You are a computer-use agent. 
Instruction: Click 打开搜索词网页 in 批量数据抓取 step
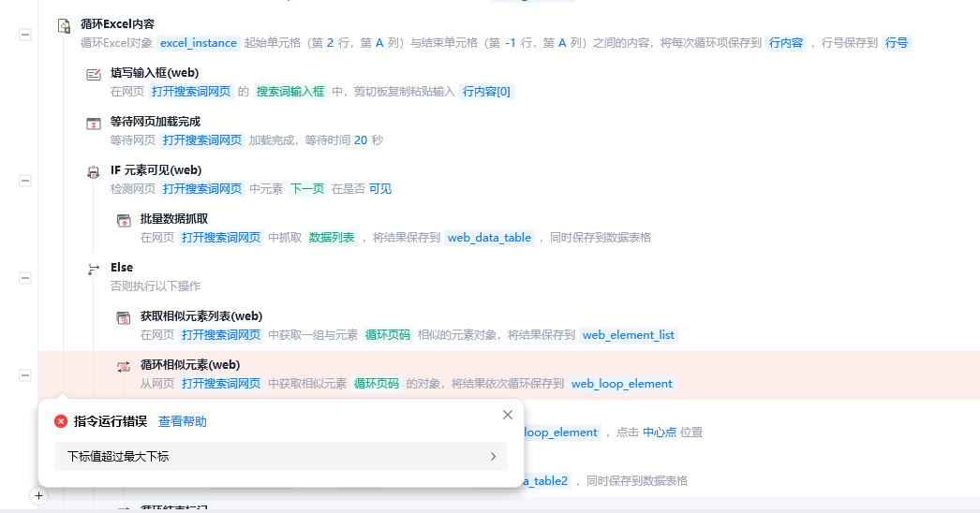(x=220, y=238)
